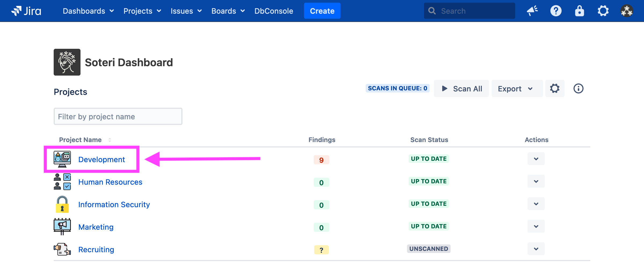Open Jira administration gear in the header
This screenshot has height=279, width=644.
pyautogui.click(x=603, y=11)
